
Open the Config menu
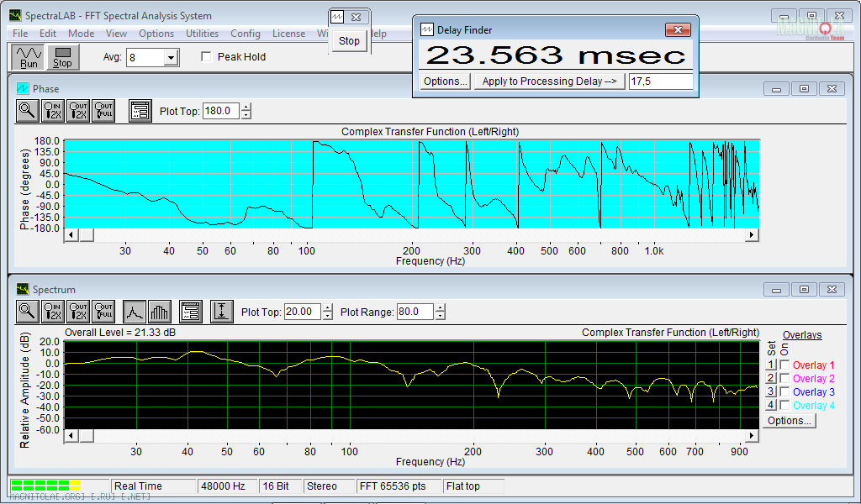(246, 34)
